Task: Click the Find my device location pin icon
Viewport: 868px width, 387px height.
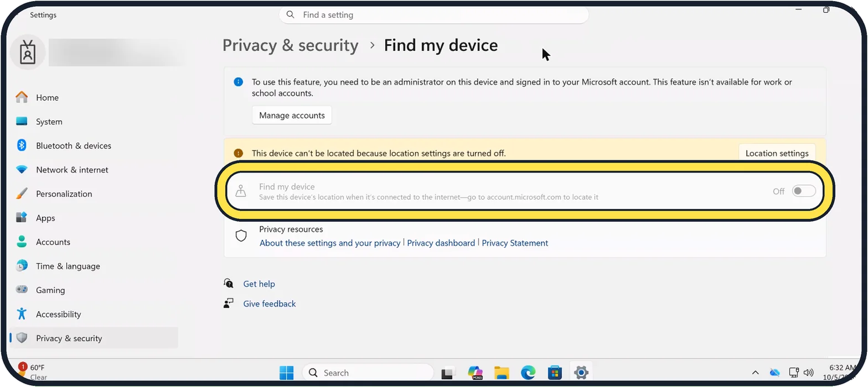Action: [x=241, y=191]
